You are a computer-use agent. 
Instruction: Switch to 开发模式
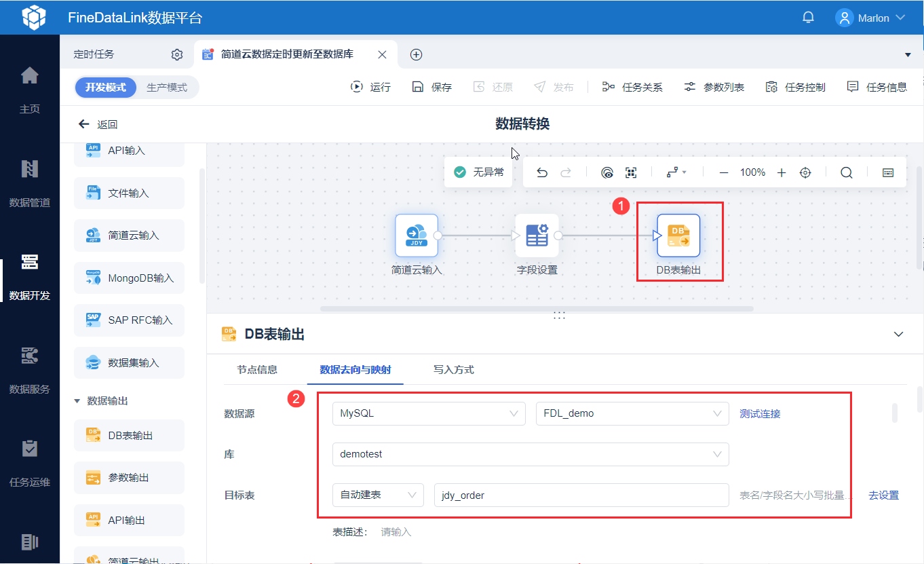point(106,88)
